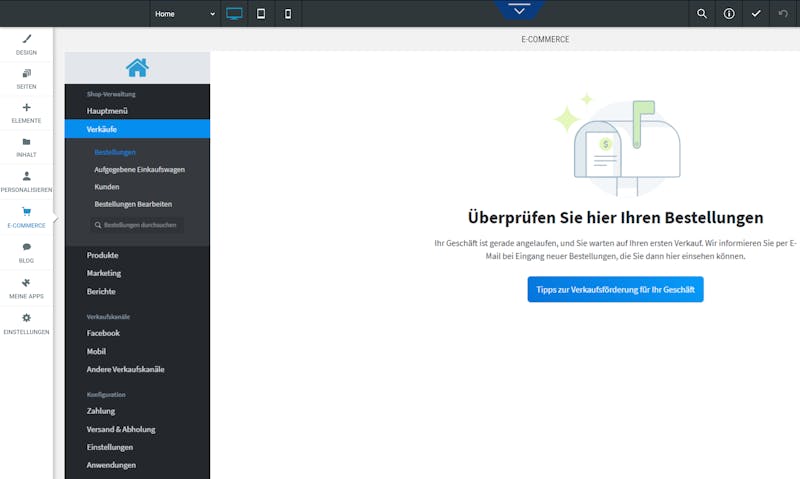Open Einstellungen gear icon in sidebar
The height and width of the screenshot is (479, 800).
click(x=27, y=318)
